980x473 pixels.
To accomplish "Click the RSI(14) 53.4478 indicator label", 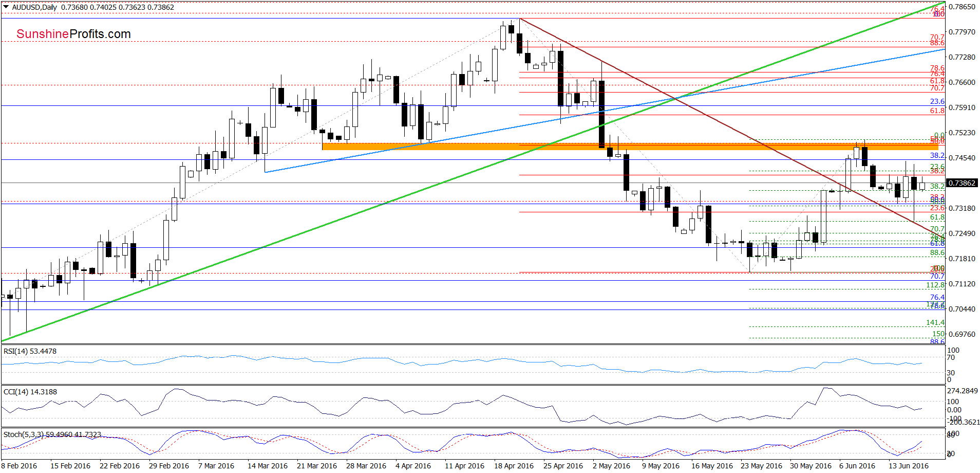I will 30,351.
